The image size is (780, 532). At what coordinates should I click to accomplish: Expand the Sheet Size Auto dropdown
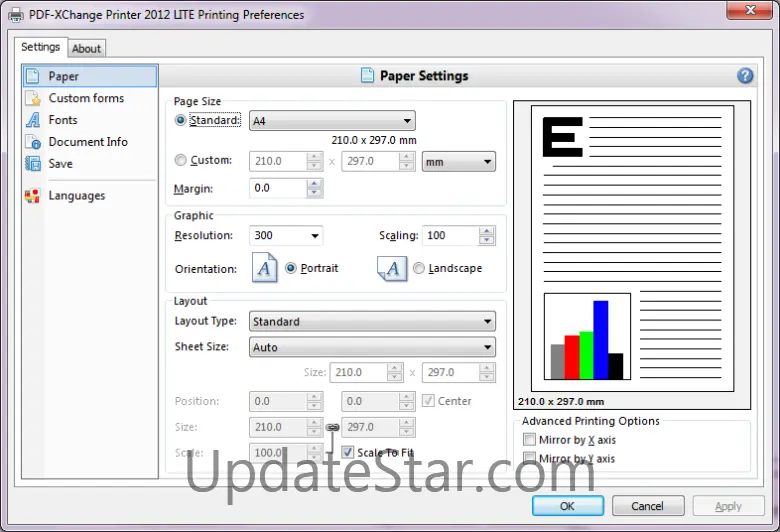pos(372,347)
